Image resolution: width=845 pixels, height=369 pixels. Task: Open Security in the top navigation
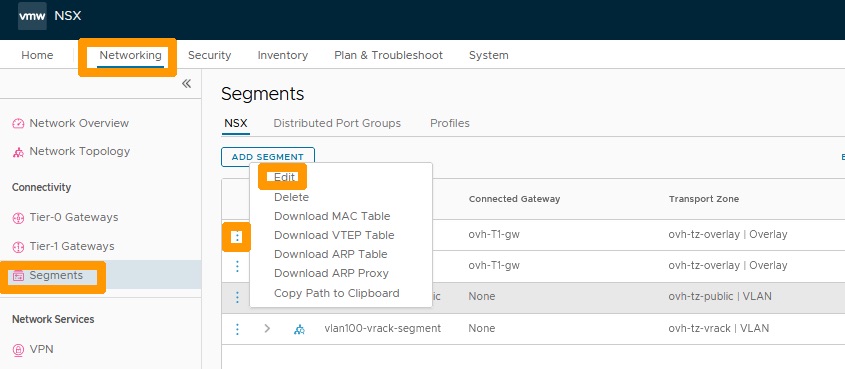point(210,55)
